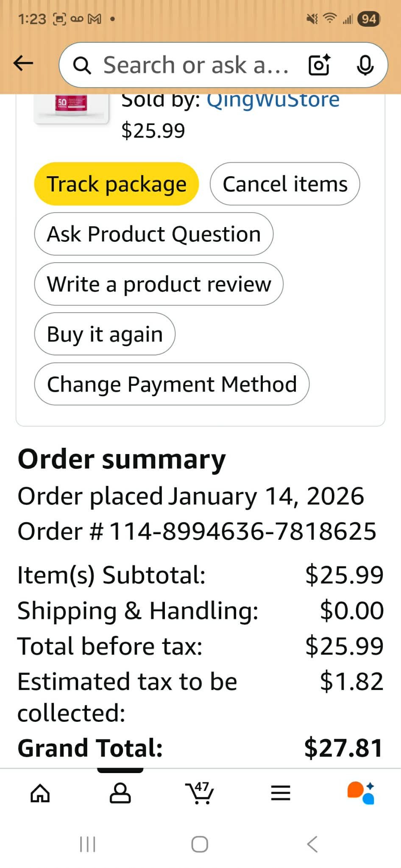Image resolution: width=401 pixels, height=868 pixels.
Task: Open camera lens search icon
Action: click(319, 65)
